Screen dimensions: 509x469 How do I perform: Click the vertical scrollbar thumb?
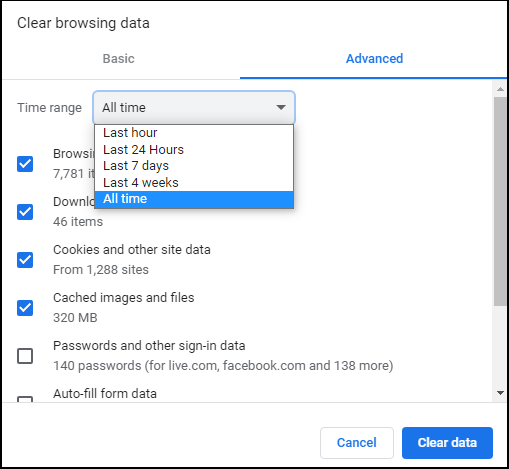500,201
